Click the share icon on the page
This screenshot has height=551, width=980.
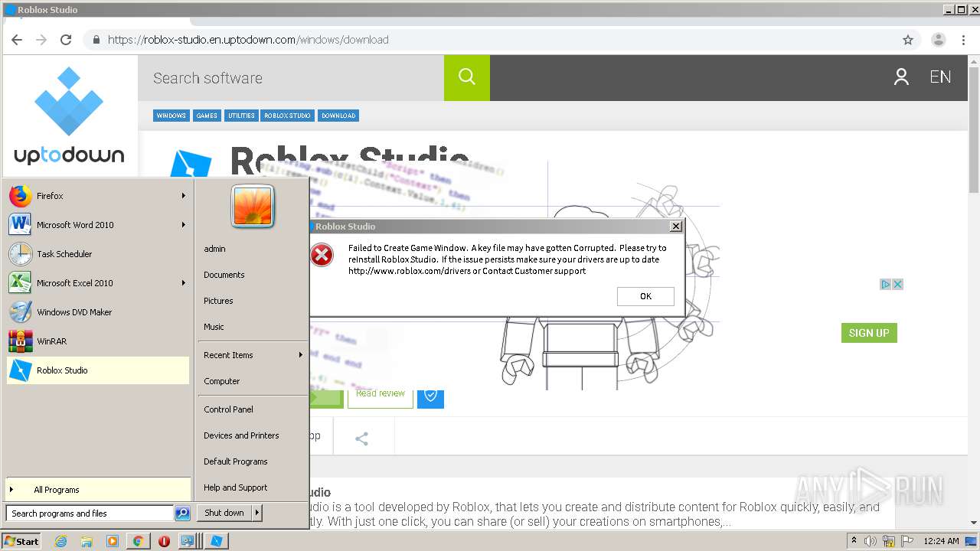pos(362,439)
